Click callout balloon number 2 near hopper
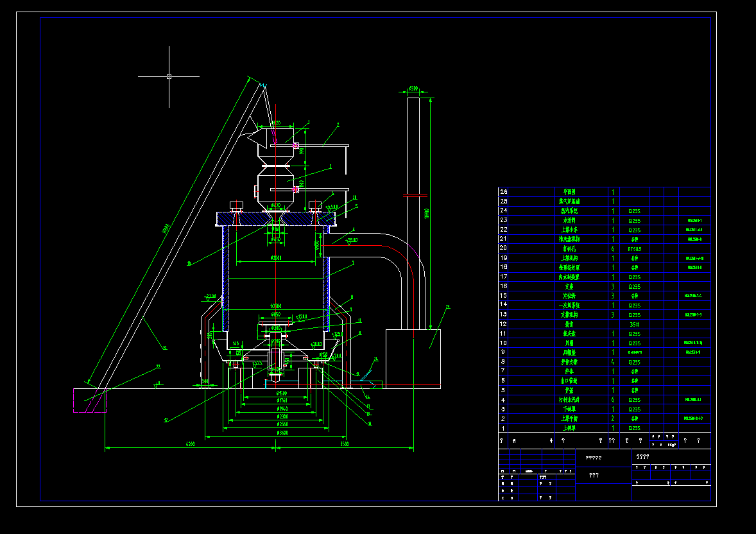756x534 pixels. pyautogui.click(x=338, y=125)
